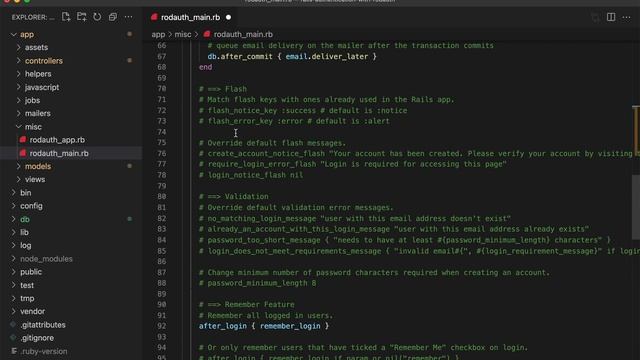Click unsaved dot on rodauth_main.rb tab
640x360 pixels.
click(228, 17)
